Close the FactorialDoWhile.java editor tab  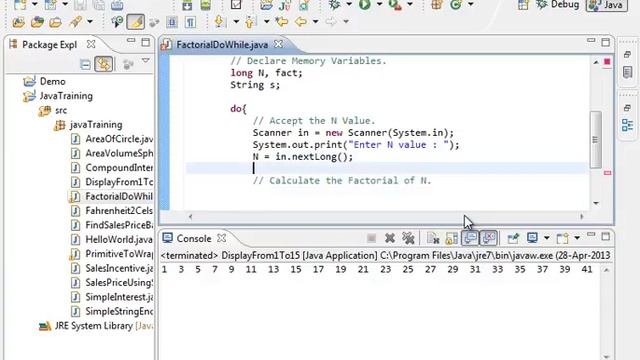pos(278,44)
